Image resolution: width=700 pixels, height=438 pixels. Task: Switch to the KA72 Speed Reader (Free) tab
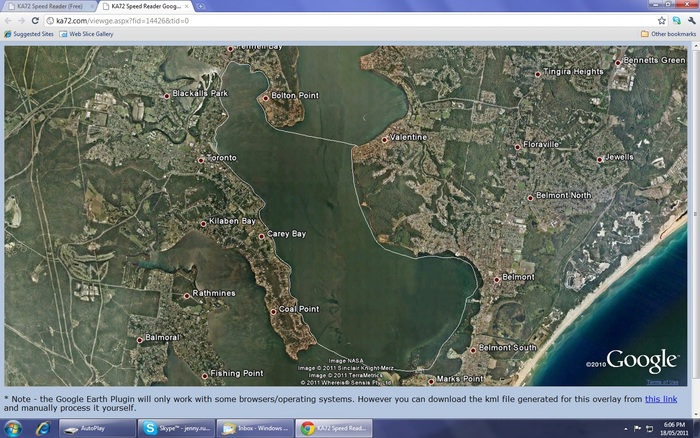48,6
